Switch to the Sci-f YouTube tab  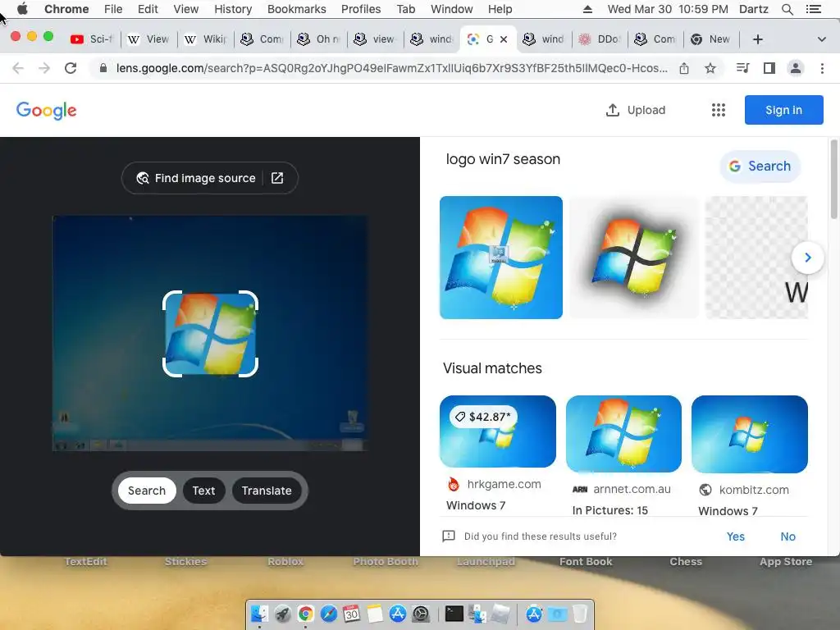pos(92,39)
